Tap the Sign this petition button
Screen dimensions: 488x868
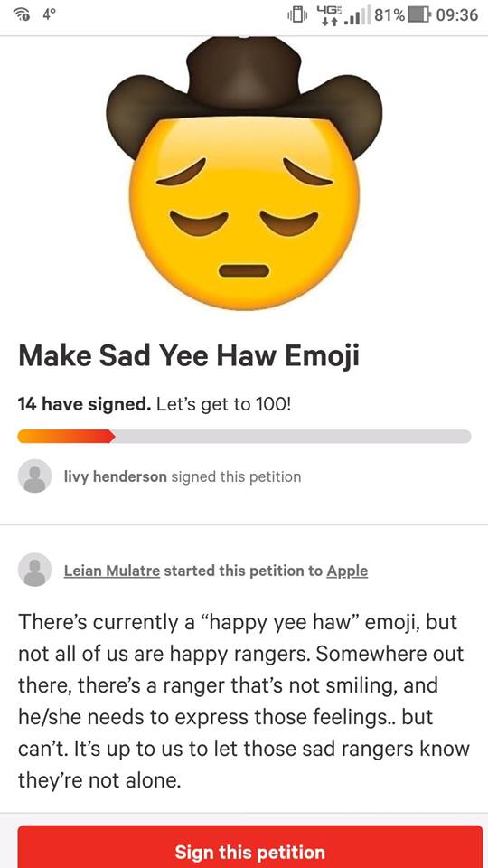(249, 846)
